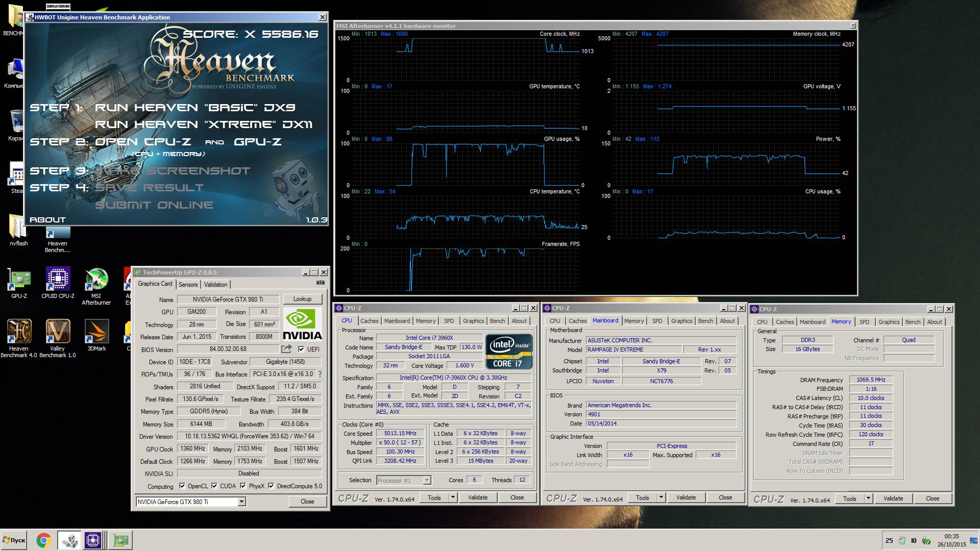
Task: Click the Core clock graph in Afterburner monitor
Action: (x=465, y=59)
